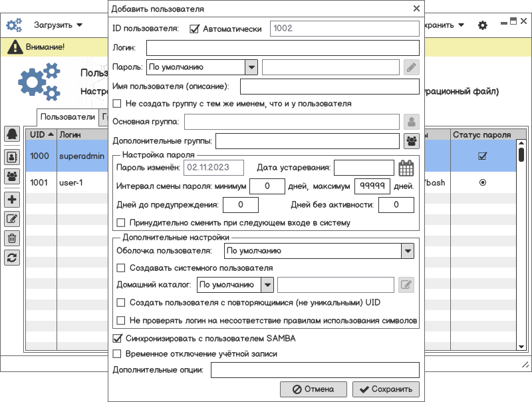Click the password value input field
Viewport: 532px width, 402px height.
click(331, 67)
